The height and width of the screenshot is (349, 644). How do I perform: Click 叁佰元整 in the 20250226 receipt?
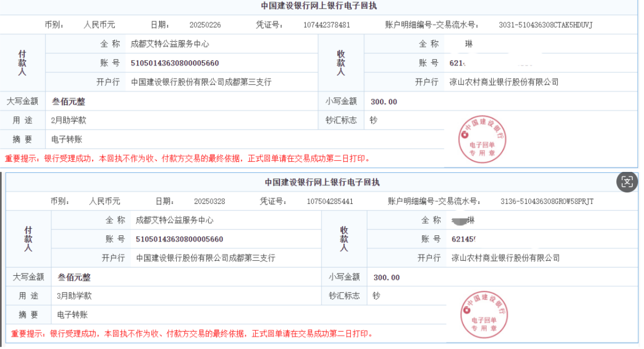(68, 101)
